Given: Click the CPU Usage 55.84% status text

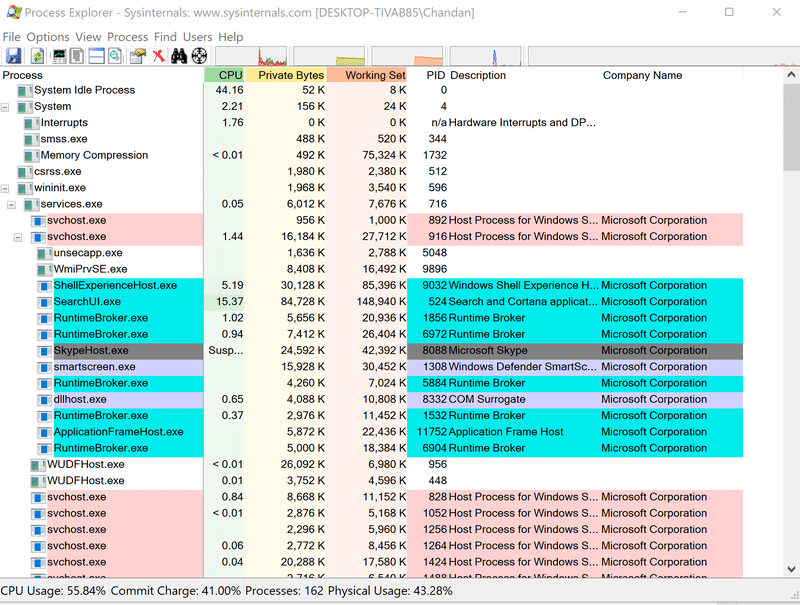Looking at the screenshot, I should (x=53, y=591).
